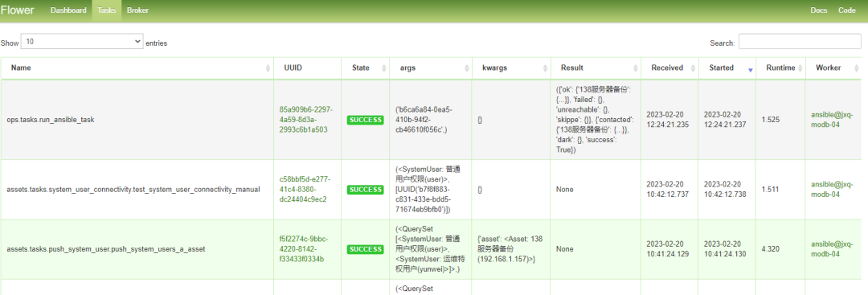The height and width of the screenshot is (295, 868).
Task: Sort by Result column sort arrows
Action: pyautogui.click(x=636, y=68)
